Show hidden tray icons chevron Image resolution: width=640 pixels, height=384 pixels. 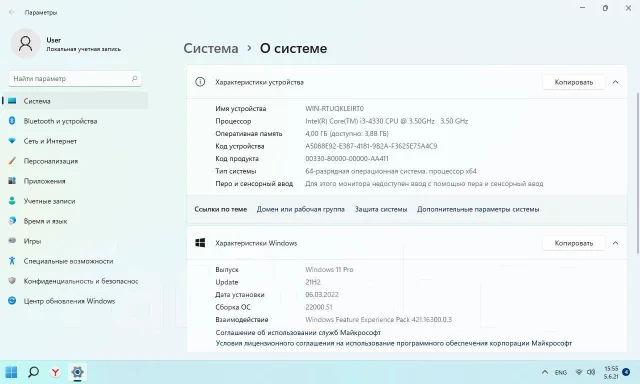(545, 372)
